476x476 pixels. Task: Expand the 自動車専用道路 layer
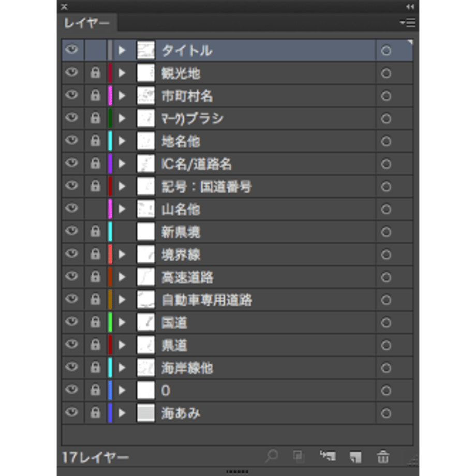(x=122, y=300)
